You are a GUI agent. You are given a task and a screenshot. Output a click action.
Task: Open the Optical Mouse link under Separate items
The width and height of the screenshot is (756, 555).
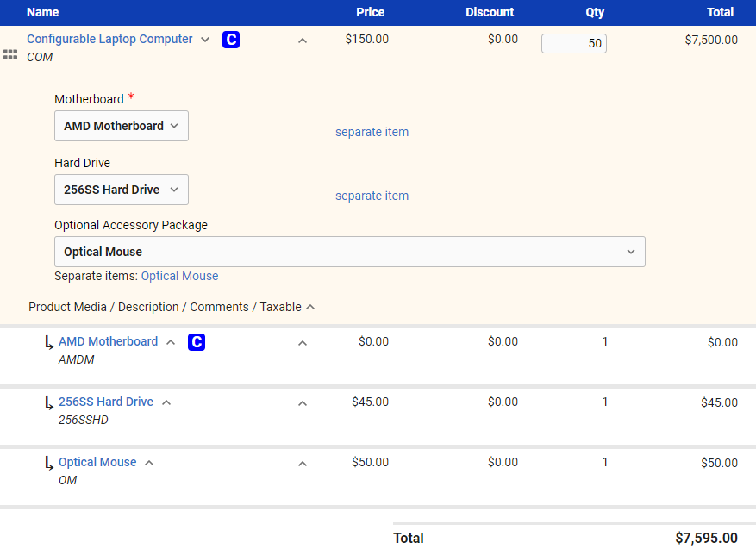[179, 276]
